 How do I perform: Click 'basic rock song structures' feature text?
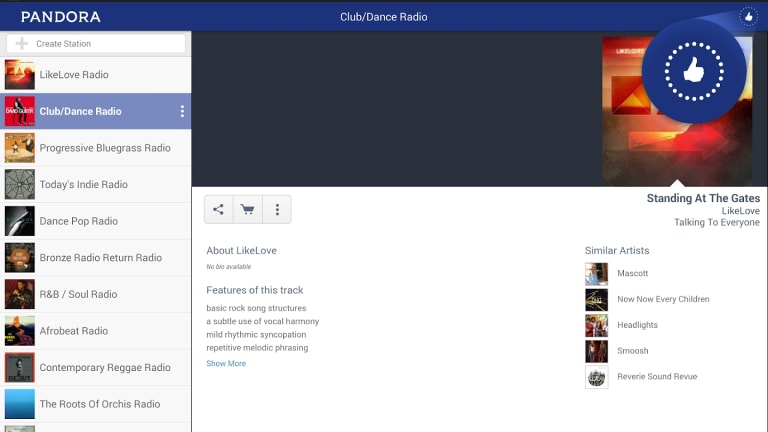pyautogui.click(x=256, y=308)
